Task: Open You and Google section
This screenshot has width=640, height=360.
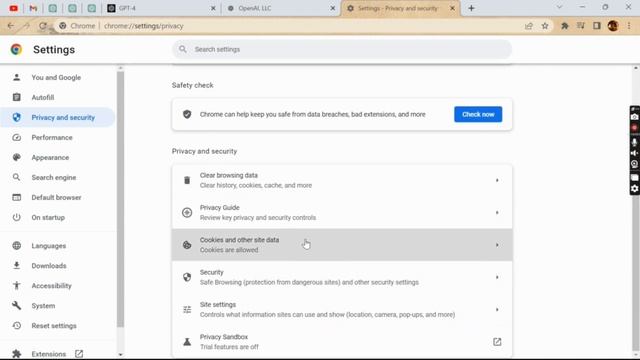Action: [57, 78]
